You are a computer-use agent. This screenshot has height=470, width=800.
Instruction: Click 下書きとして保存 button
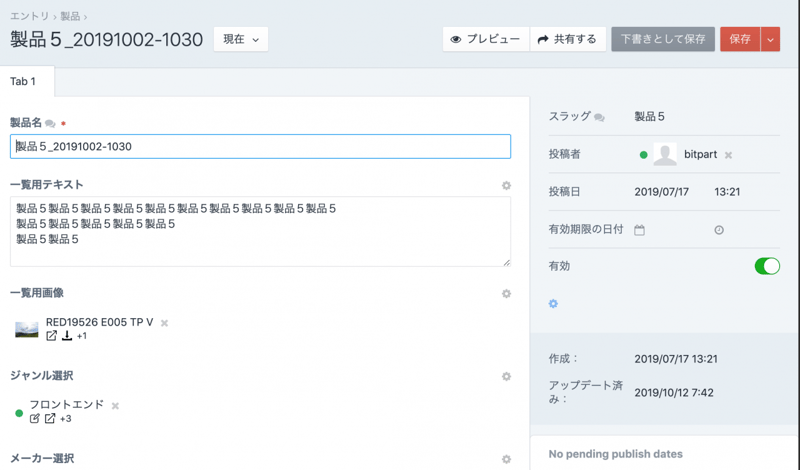click(663, 40)
